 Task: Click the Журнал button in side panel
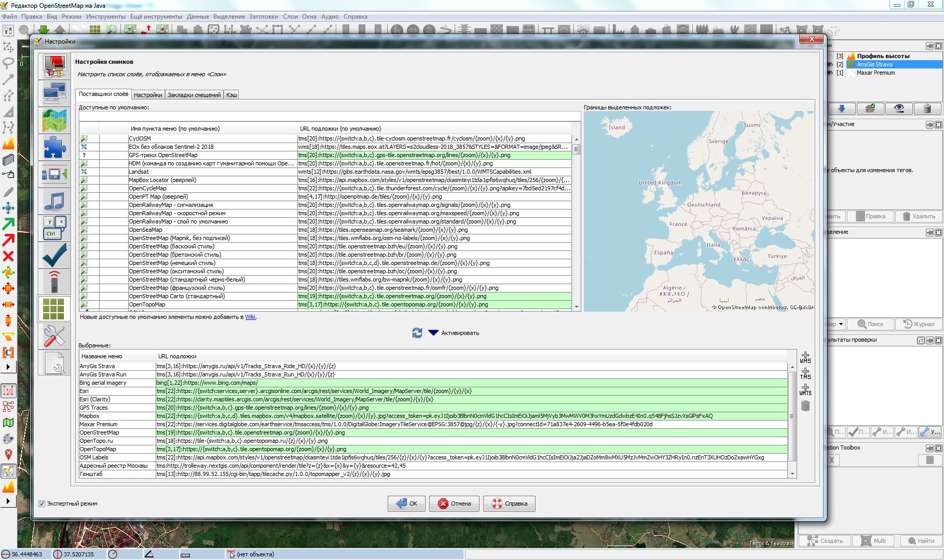tap(919, 324)
